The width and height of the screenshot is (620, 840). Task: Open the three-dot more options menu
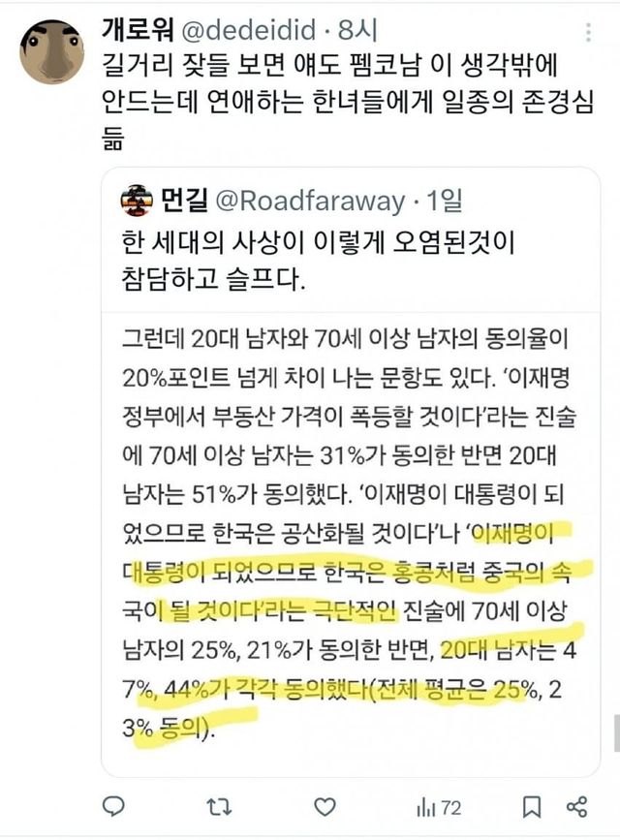(x=588, y=32)
